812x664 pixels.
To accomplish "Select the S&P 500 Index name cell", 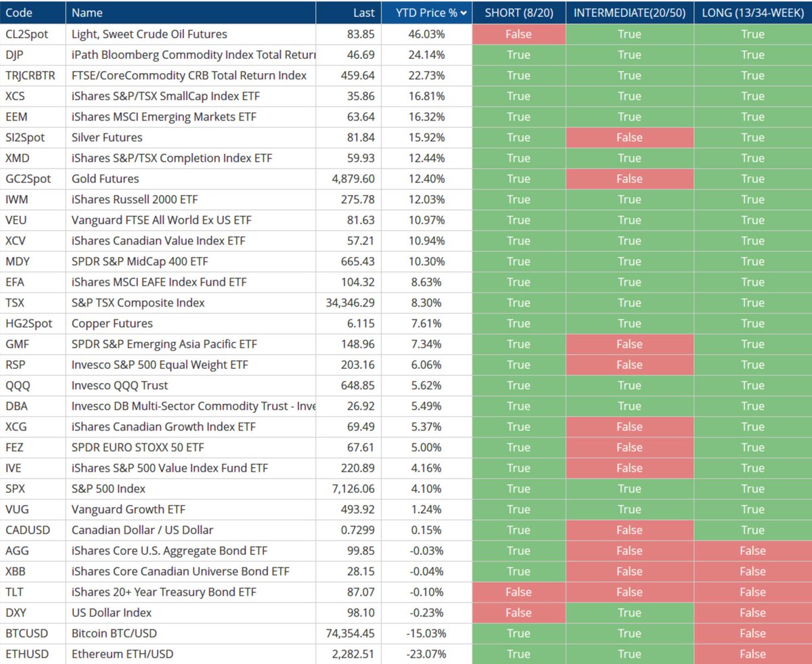I will coord(191,488).
